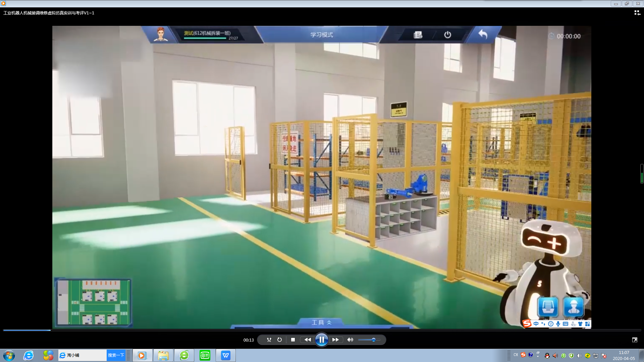Viewport: 644px width, 362px height.
Task: Click the blue document button near robot
Action: 548,307
